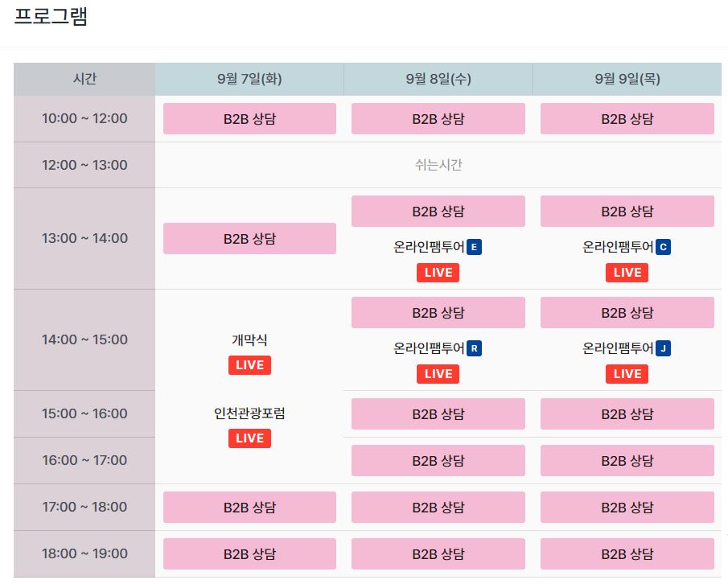Click B2B 상담 at 15:00 on 9월 8일
The width and height of the screenshot is (728, 584).
(438, 414)
